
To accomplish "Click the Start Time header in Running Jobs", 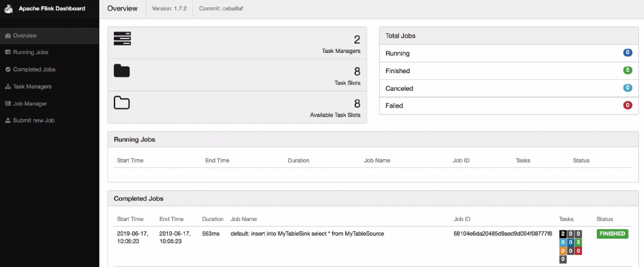I will pyautogui.click(x=130, y=161).
